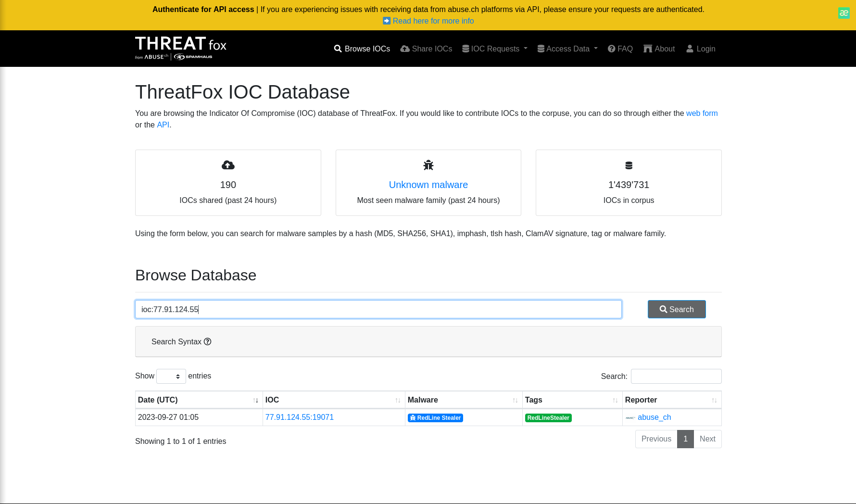Image resolution: width=856 pixels, height=504 pixels.
Task: Sort table by Date (UTC) column
Action: pos(199,400)
